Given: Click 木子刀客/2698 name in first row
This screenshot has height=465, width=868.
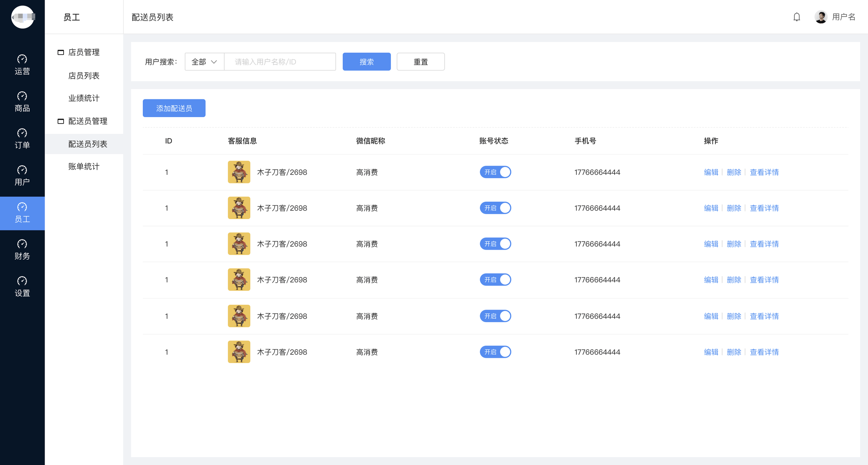Looking at the screenshot, I should click(282, 172).
